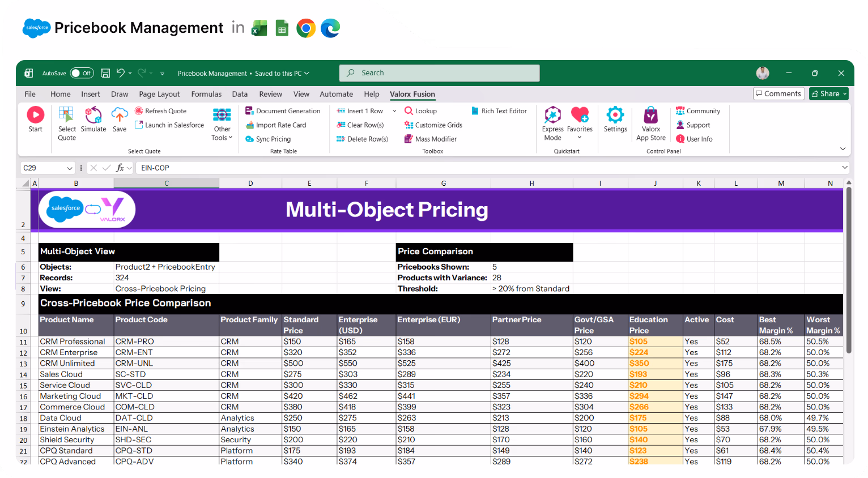Expand the Other Tools dropdown
This screenshot has width=868, height=478.
(x=222, y=125)
